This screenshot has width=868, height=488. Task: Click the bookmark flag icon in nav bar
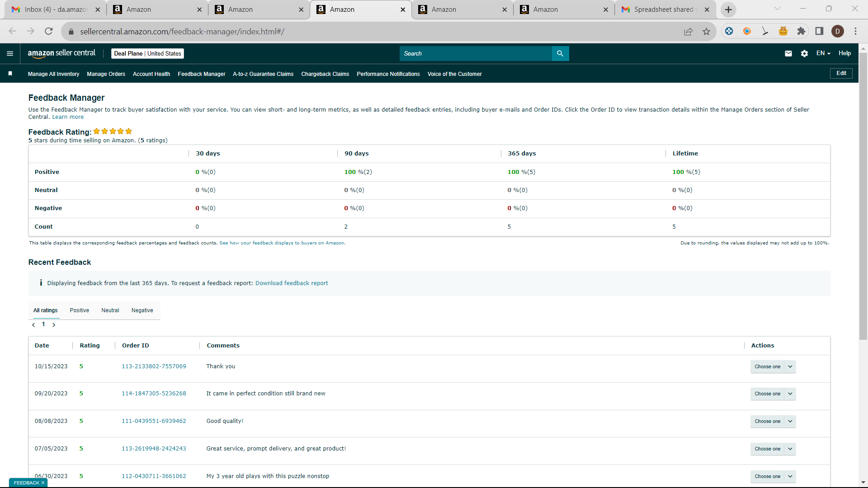pyautogui.click(x=10, y=74)
